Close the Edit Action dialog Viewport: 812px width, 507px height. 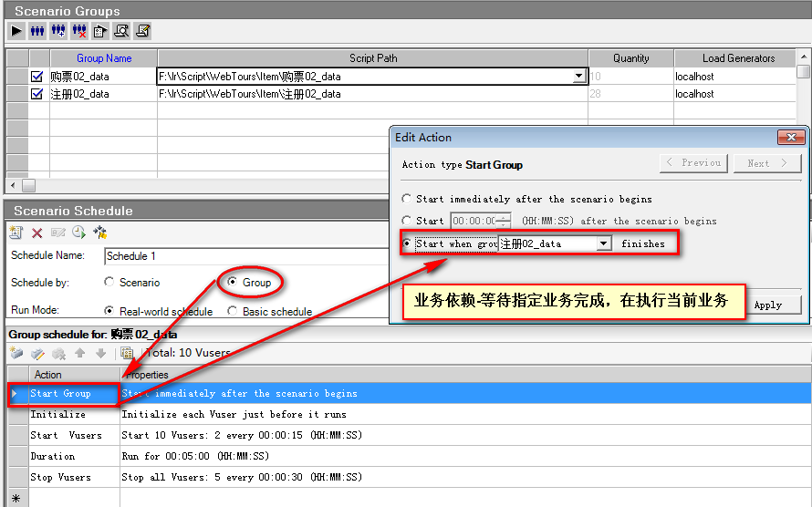tap(791, 137)
